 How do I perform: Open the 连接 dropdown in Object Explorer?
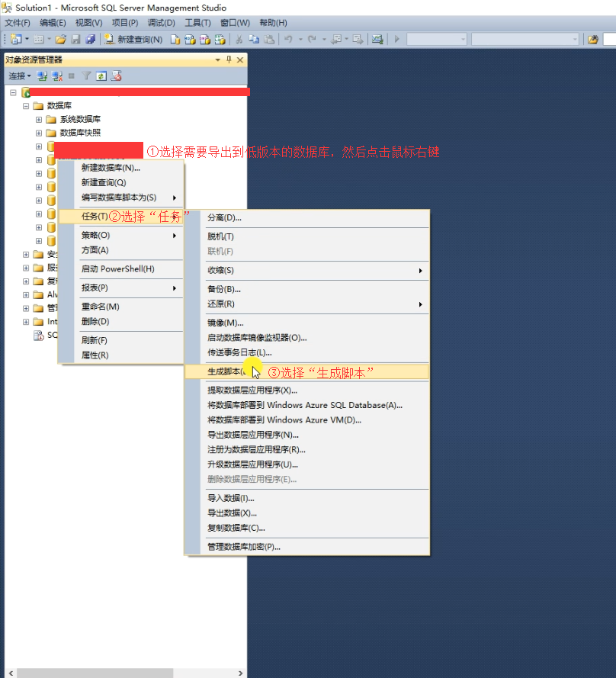(20, 76)
